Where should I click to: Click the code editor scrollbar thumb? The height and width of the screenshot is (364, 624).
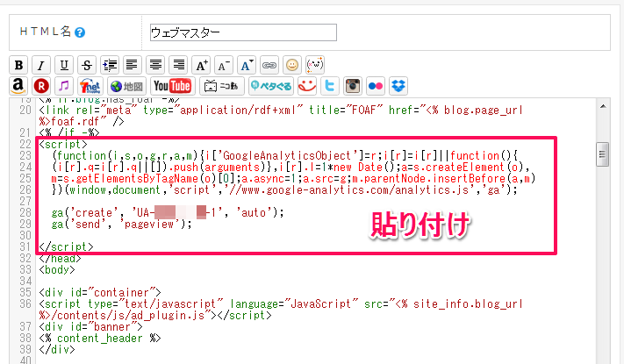pos(602,154)
